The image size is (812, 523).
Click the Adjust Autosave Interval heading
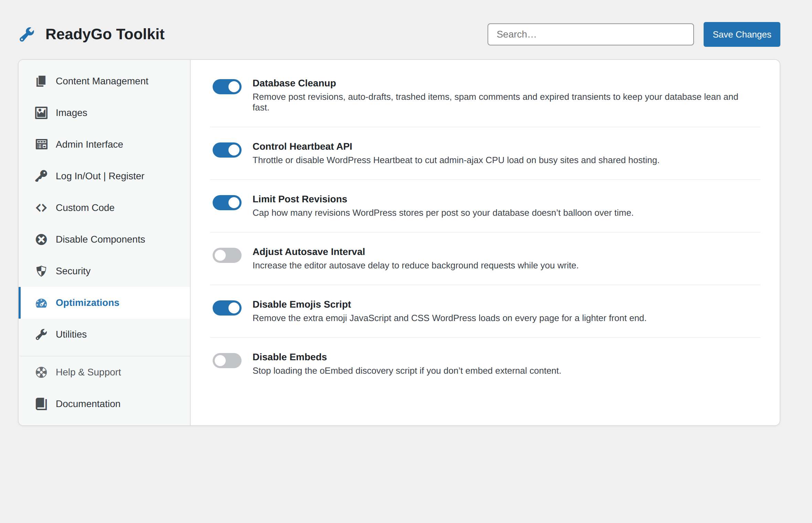tap(309, 252)
